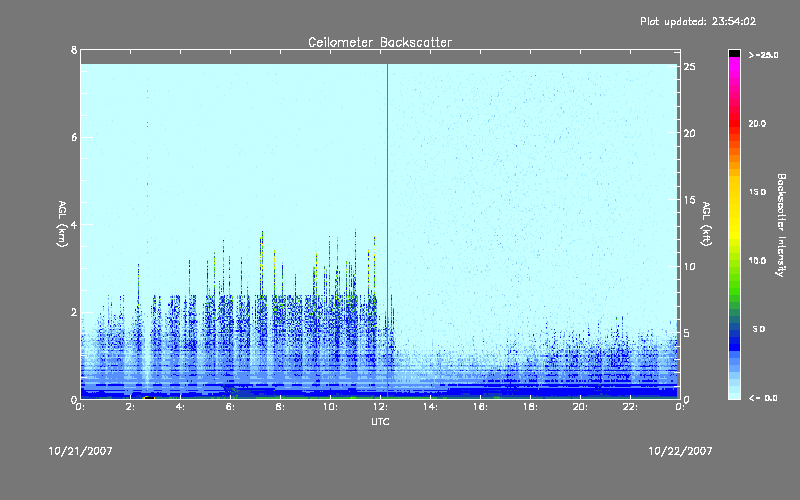Click the 2: tick label on the UTC axis
This screenshot has height=500, width=800.
pos(130,407)
